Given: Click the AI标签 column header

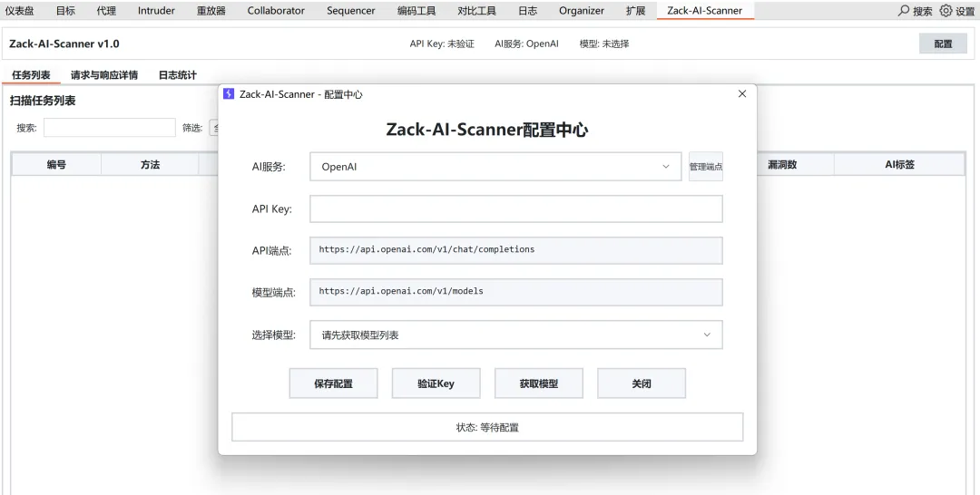Looking at the screenshot, I should click(x=899, y=164).
